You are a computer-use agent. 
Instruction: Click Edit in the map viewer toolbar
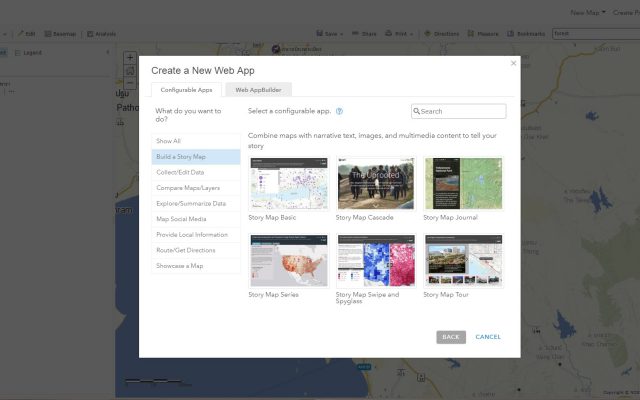[x=27, y=34]
